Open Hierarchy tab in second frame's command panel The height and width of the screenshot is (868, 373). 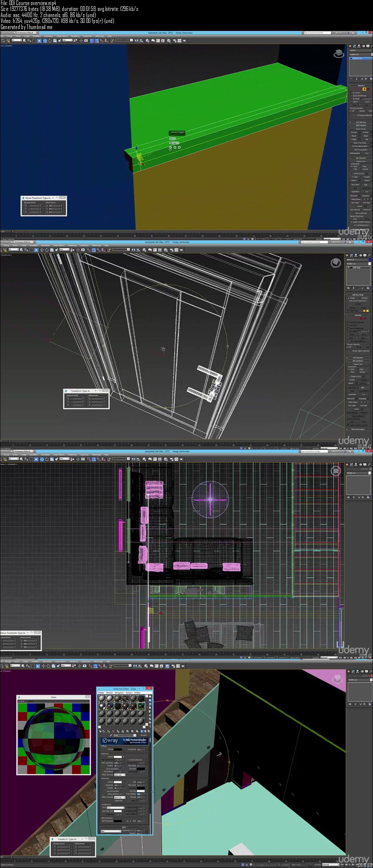356,255
